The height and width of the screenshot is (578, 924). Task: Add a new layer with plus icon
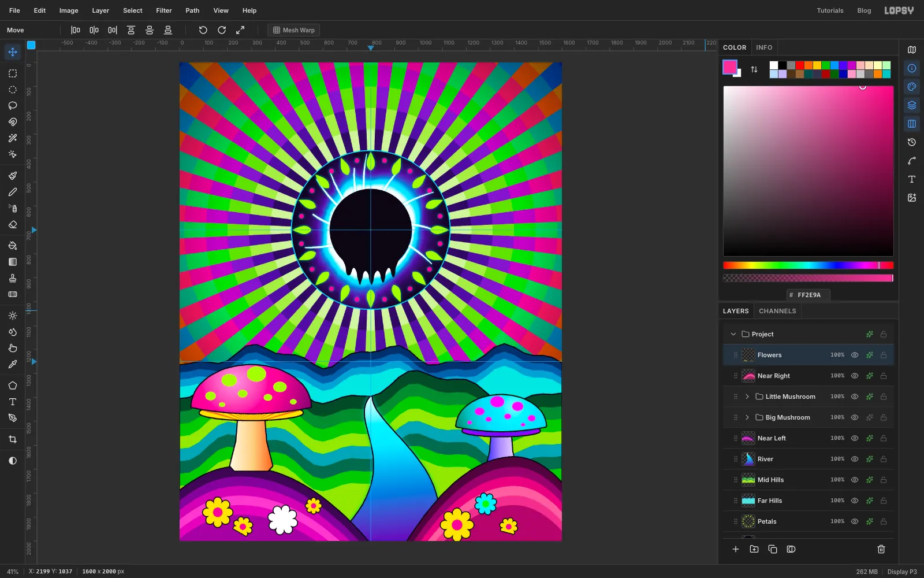736,549
